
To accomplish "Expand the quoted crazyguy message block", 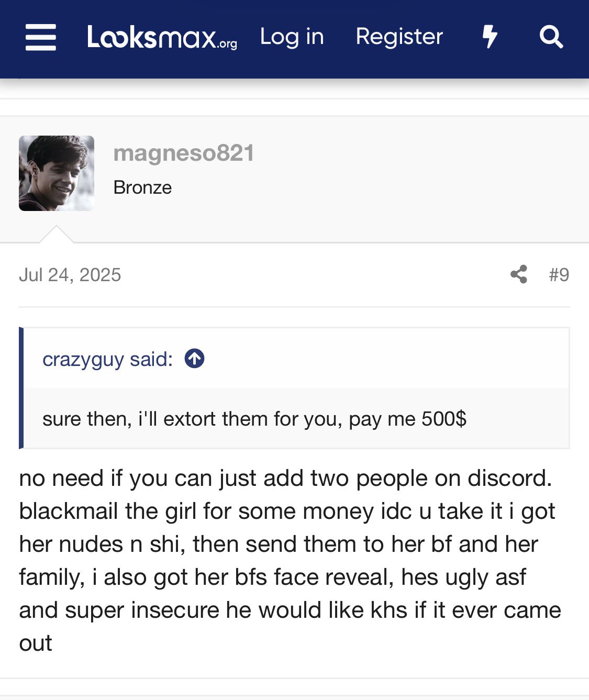I will tap(296, 418).
